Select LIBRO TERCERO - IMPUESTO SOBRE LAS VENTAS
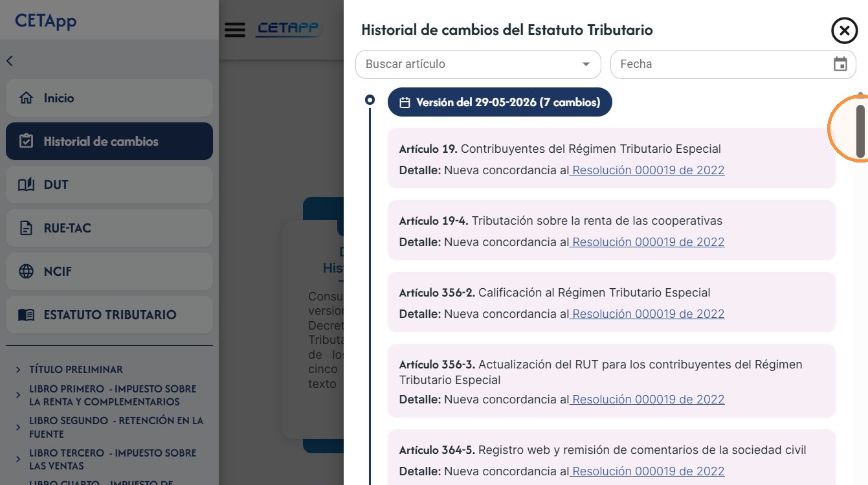This screenshot has height=485, width=868. [113, 459]
